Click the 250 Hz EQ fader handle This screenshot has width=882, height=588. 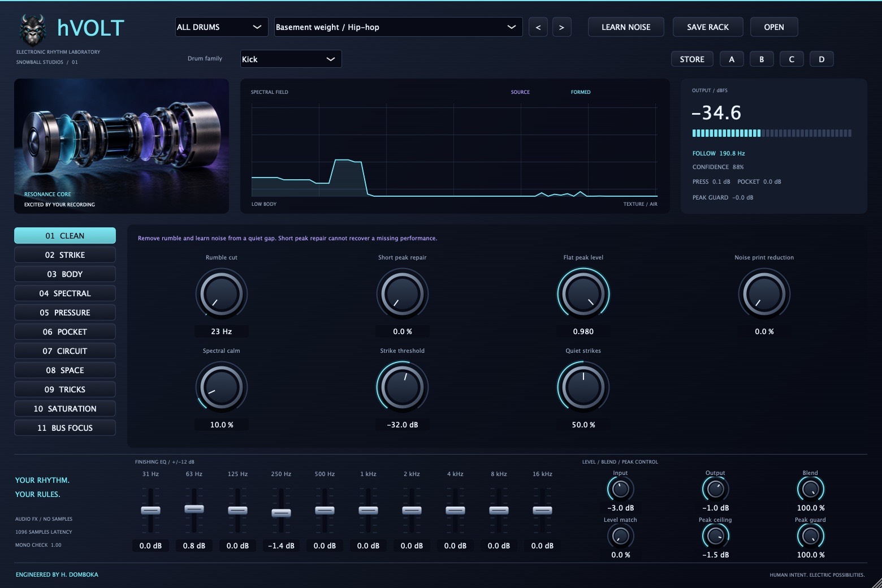281,513
